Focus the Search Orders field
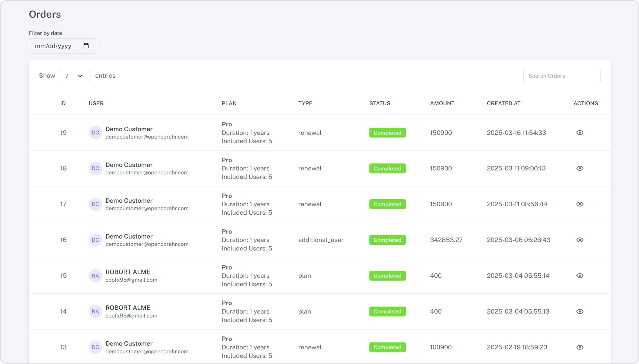Viewport: 639px width, 364px height. coord(562,76)
